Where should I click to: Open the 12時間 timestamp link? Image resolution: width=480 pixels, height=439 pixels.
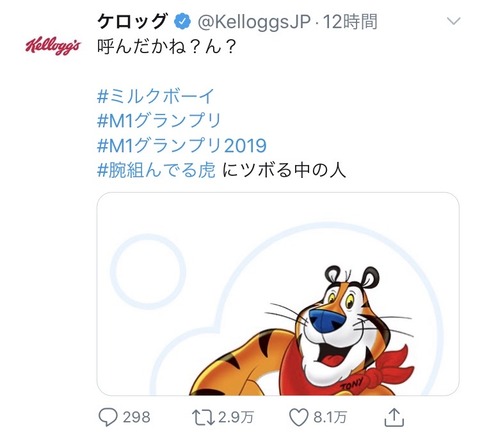point(350,22)
